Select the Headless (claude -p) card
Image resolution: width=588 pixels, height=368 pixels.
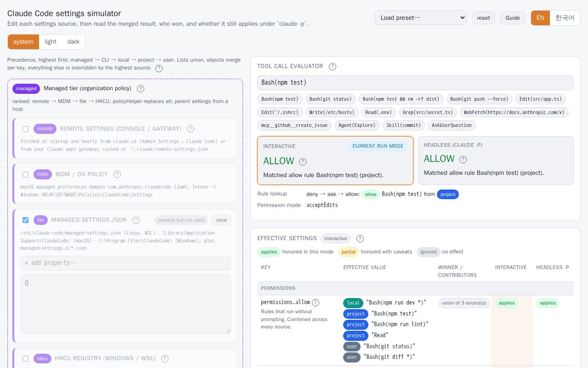click(x=496, y=161)
